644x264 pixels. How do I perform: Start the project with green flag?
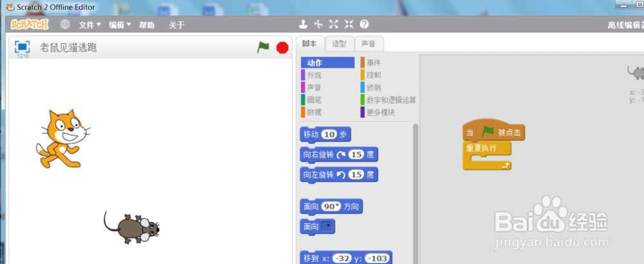[x=263, y=47]
